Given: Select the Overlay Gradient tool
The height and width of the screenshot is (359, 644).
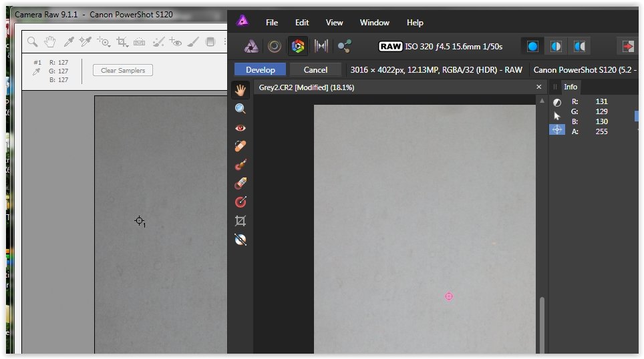Looking at the screenshot, I should pyautogui.click(x=240, y=202).
